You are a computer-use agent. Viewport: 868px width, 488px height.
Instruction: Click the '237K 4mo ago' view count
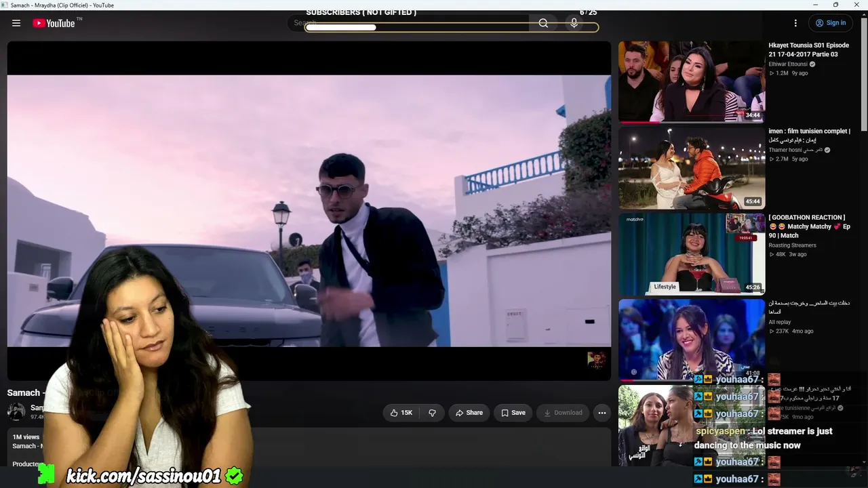791,331
